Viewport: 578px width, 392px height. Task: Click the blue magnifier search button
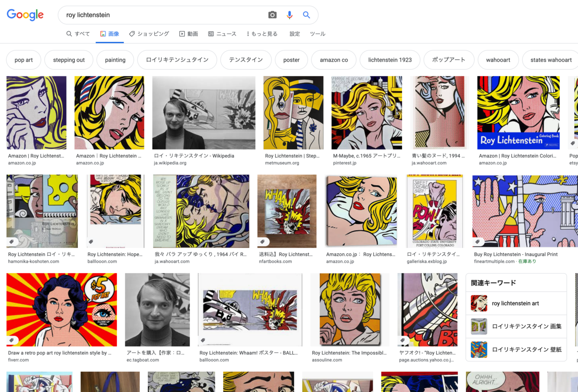(x=306, y=15)
